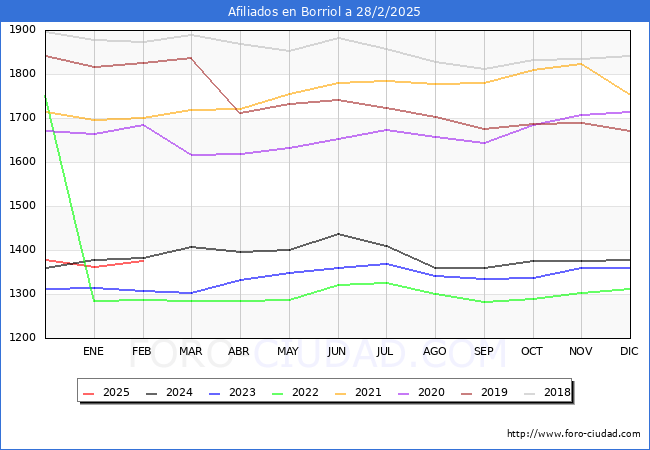
Task: Click the OCT month axis label
Action: point(532,351)
